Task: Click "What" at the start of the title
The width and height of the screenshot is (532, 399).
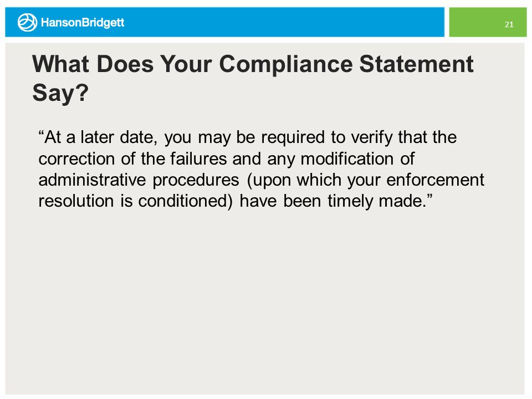Action: point(61,64)
